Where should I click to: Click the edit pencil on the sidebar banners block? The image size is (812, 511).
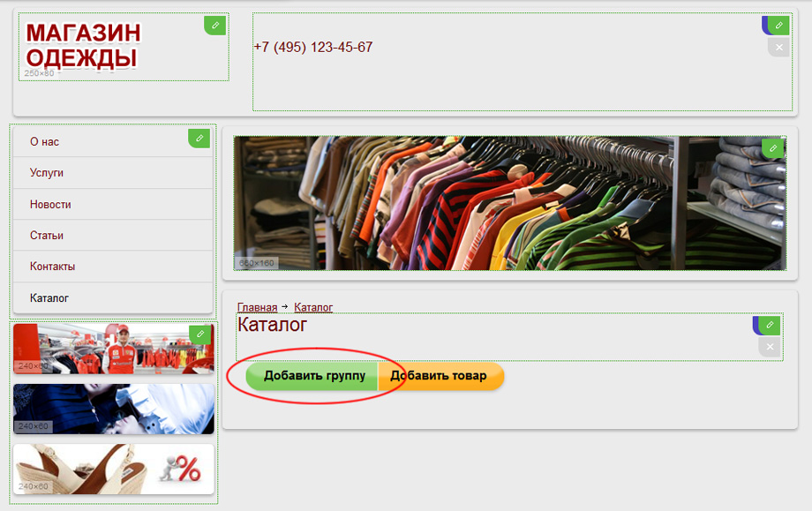pos(201,334)
